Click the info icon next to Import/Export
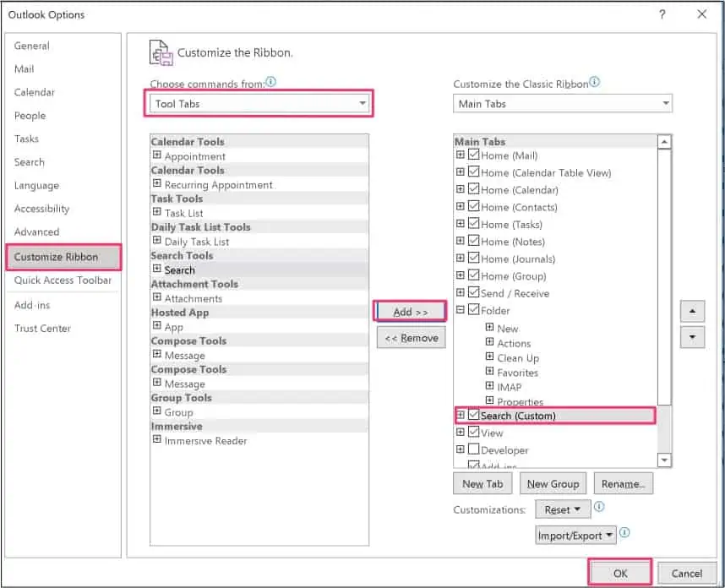This screenshot has height=588, width=725. (624, 532)
